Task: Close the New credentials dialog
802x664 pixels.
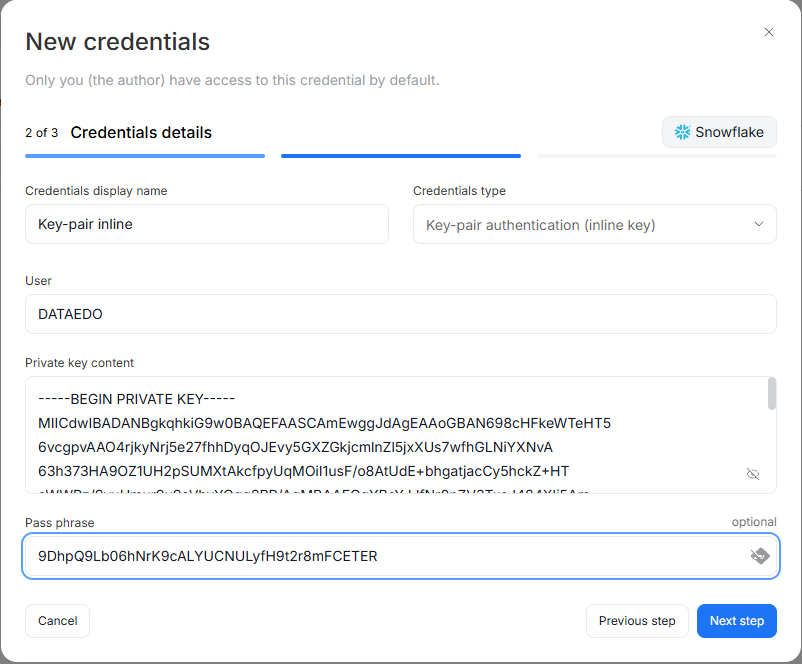Action: coord(769,32)
